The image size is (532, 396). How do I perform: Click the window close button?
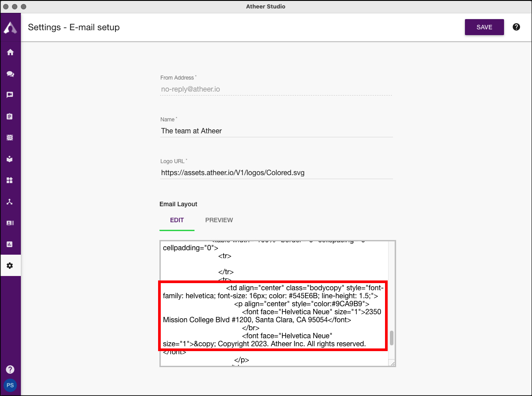6,7
